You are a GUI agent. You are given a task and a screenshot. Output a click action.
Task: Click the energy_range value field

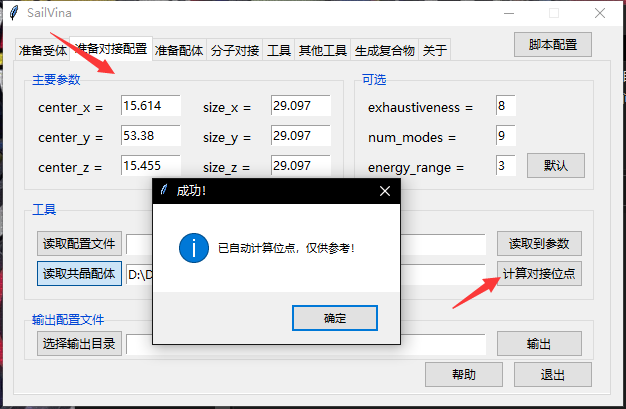pos(505,165)
